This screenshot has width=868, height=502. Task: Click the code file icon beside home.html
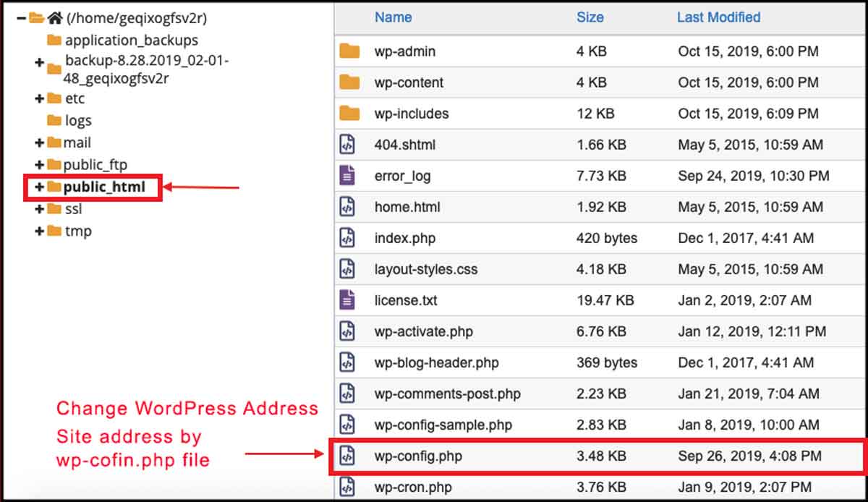coord(348,207)
